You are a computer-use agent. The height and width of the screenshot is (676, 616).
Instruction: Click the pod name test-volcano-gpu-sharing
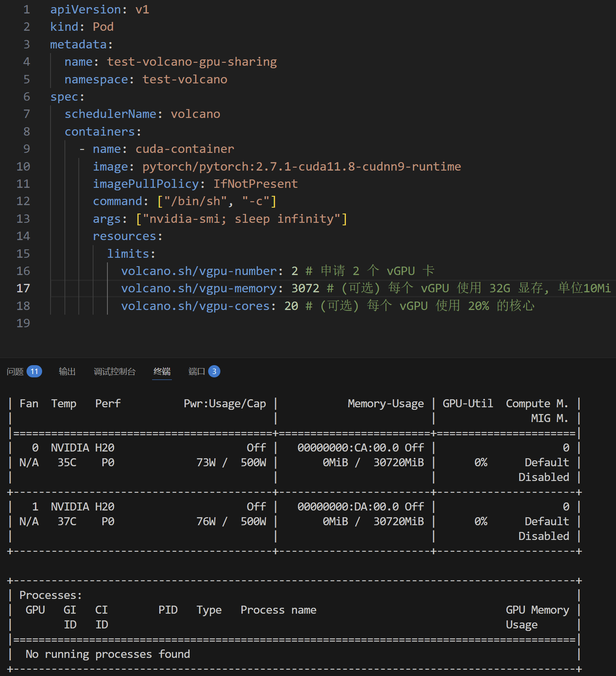(192, 62)
